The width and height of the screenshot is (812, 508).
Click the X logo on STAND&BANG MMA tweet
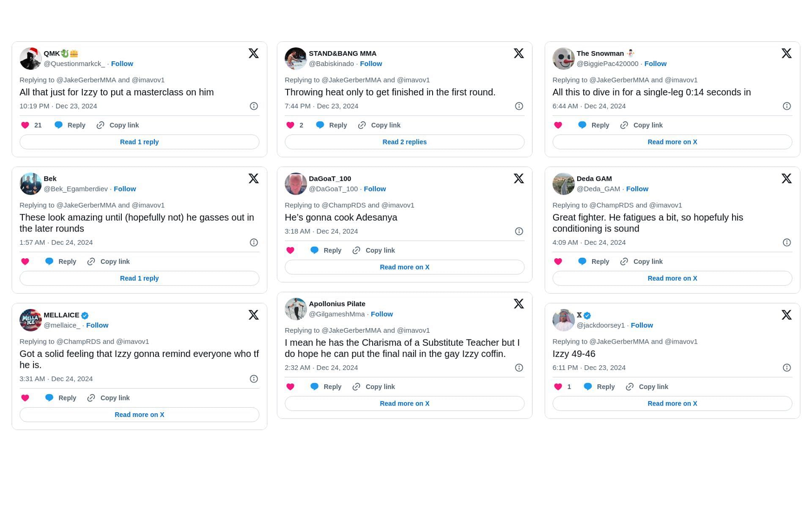coord(518,53)
